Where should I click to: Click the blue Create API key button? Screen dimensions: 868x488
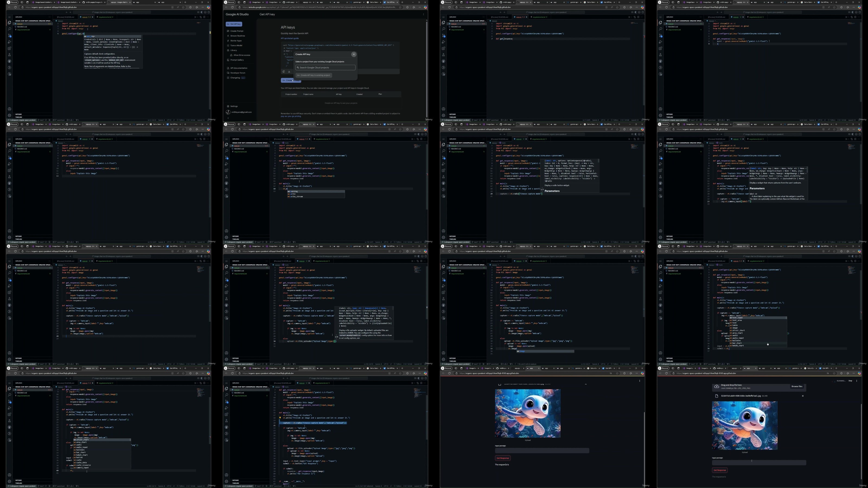click(291, 80)
